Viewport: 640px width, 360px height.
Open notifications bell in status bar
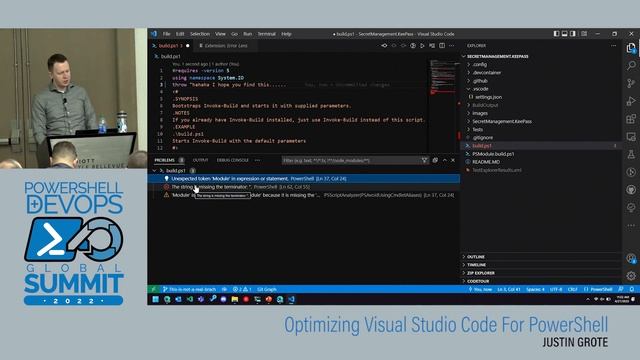(x=632, y=289)
